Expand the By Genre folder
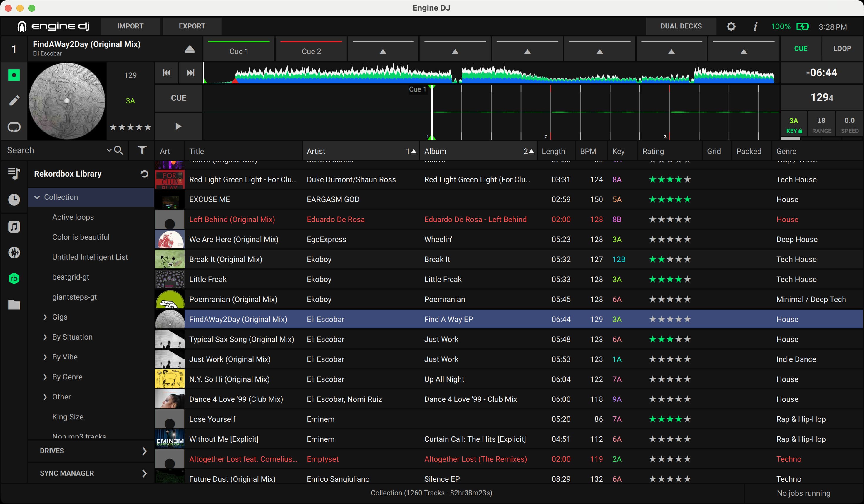Screen dimensions: 864x504 45,377
